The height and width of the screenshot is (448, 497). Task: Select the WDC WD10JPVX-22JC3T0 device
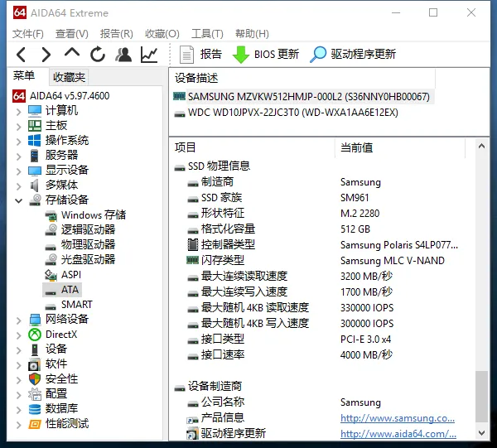[x=287, y=113]
